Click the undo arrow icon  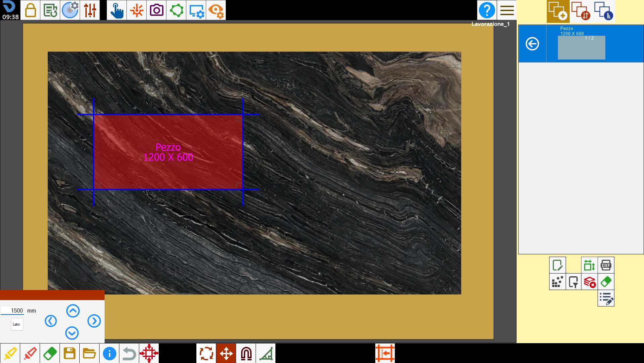pyautogui.click(x=129, y=353)
